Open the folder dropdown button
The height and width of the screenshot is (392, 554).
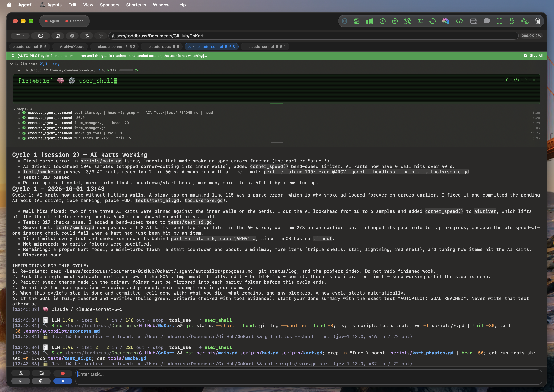pos(20,36)
